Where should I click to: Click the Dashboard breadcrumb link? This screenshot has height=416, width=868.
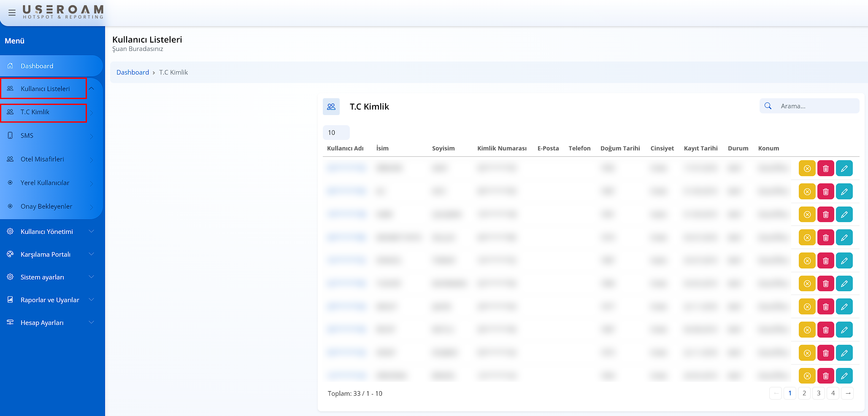(132, 72)
